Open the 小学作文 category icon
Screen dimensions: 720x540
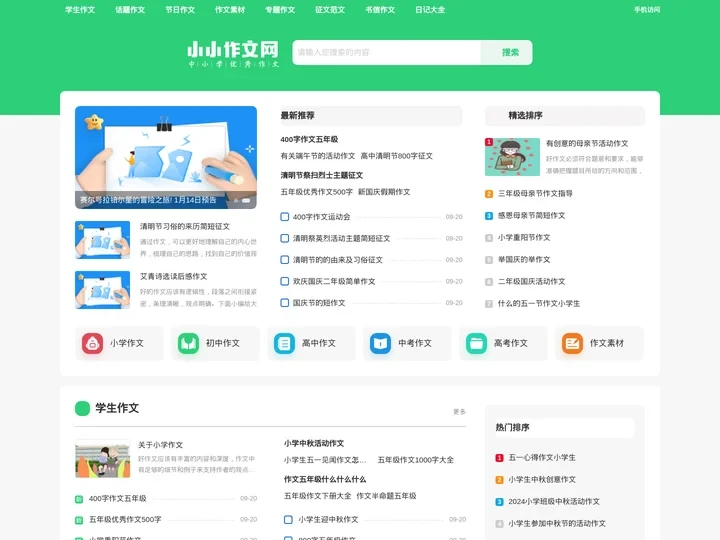point(92,343)
